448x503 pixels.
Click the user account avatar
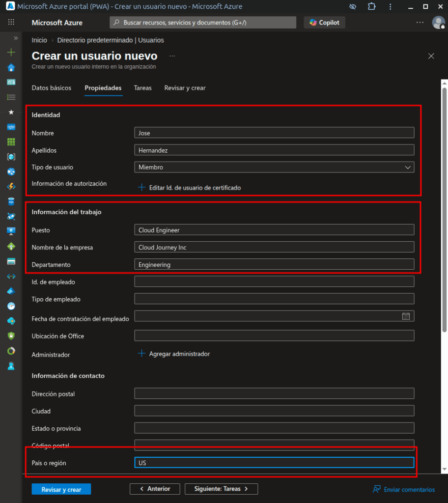click(x=438, y=23)
